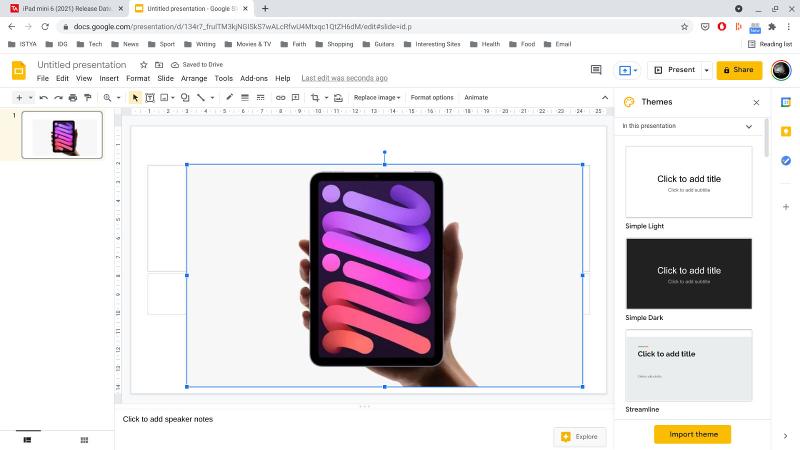
Task: Click to add speaker notes field
Action: coord(168,419)
